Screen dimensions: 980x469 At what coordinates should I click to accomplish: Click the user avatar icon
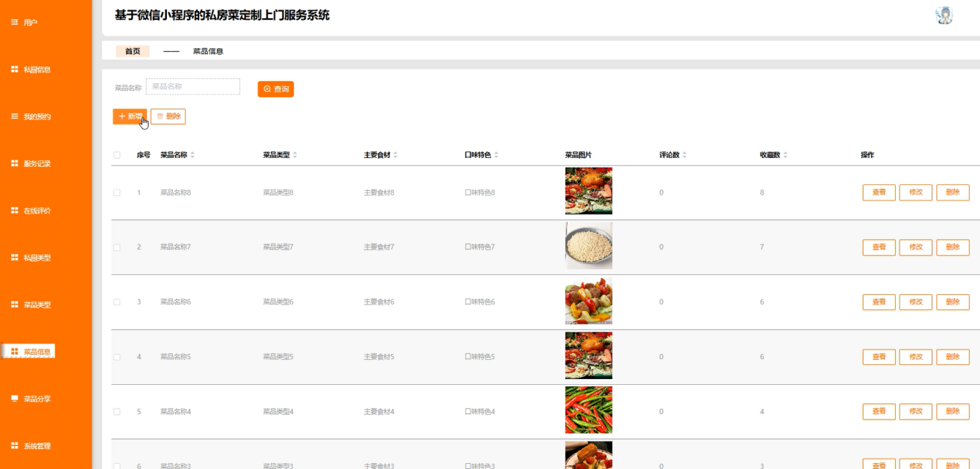944,15
